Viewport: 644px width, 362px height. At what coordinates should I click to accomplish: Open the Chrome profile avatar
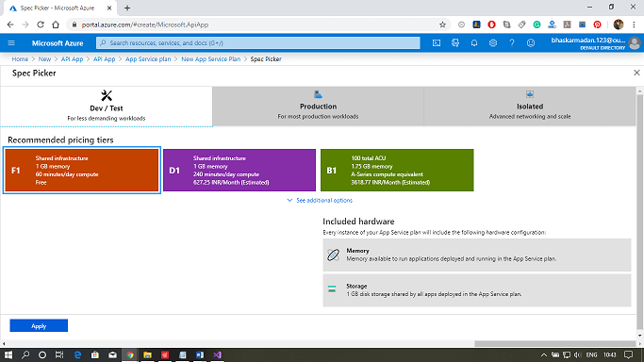coord(619,25)
